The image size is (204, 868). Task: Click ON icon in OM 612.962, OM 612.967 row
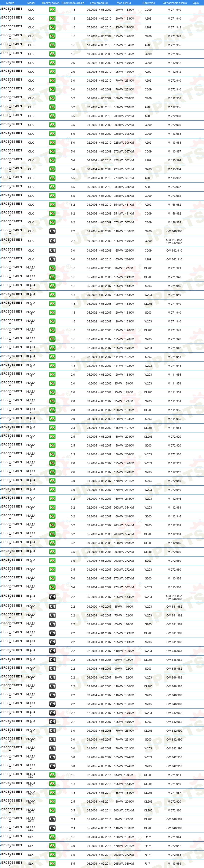point(52,241)
